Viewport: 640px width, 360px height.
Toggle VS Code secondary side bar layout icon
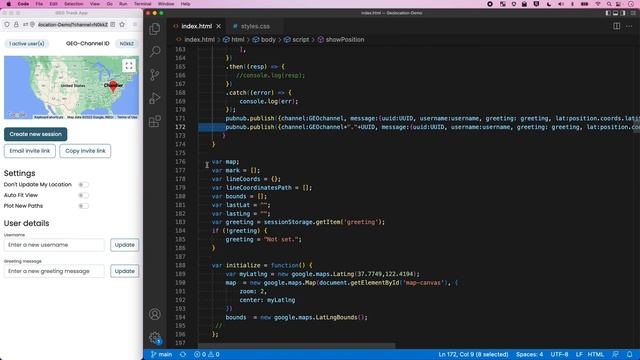pyautogui.click(x=623, y=13)
